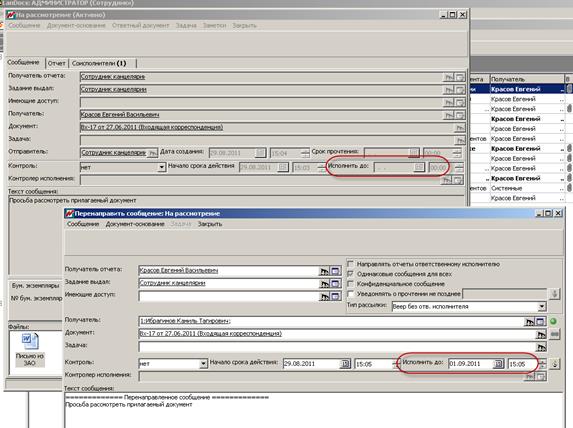Open Сообщение menu in forward window
Image resolution: width=573 pixels, height=428 pixels.
(x=83, y=224)
